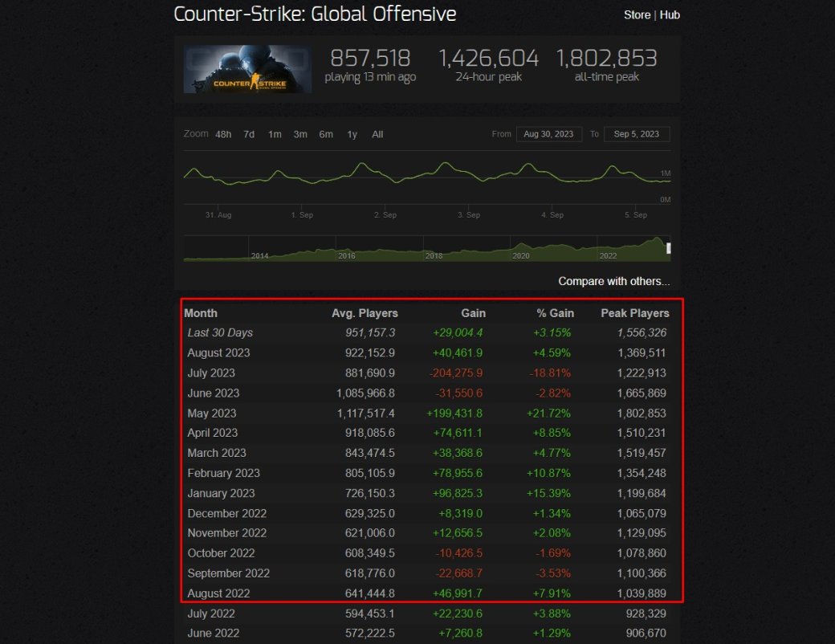The width and height of the screenshot is (835, 644).
Task: Select the June 2022 row label
Action: [213, 634]
